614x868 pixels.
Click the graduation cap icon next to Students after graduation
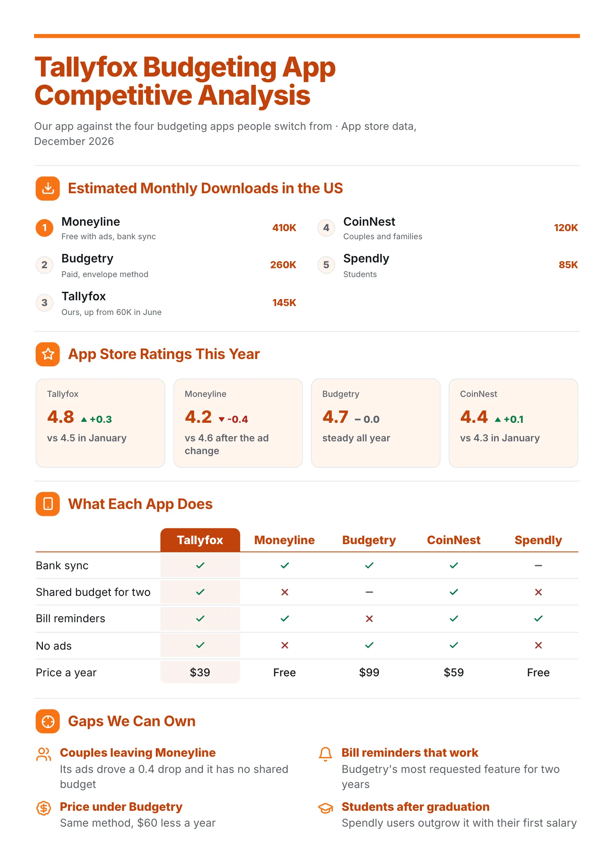[326, 808]
